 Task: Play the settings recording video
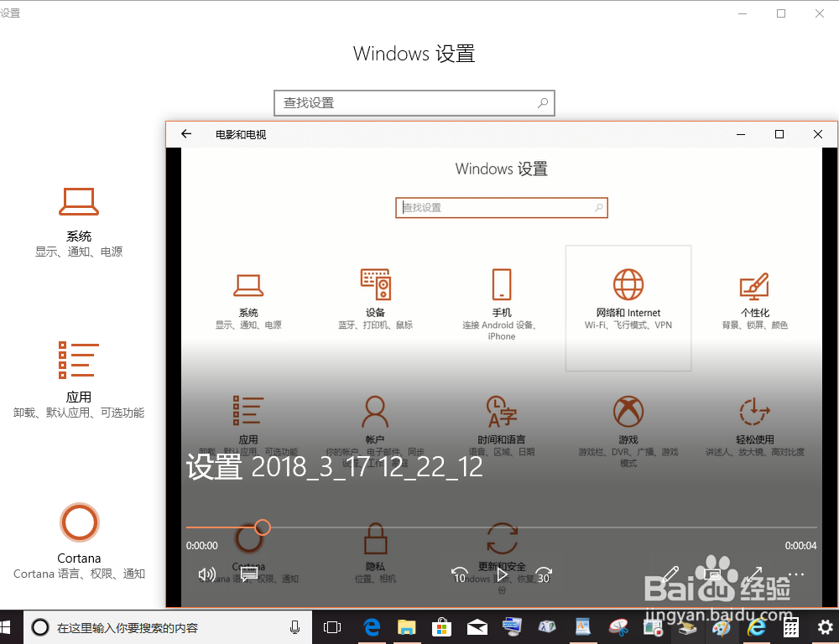(x=502, y=575)
